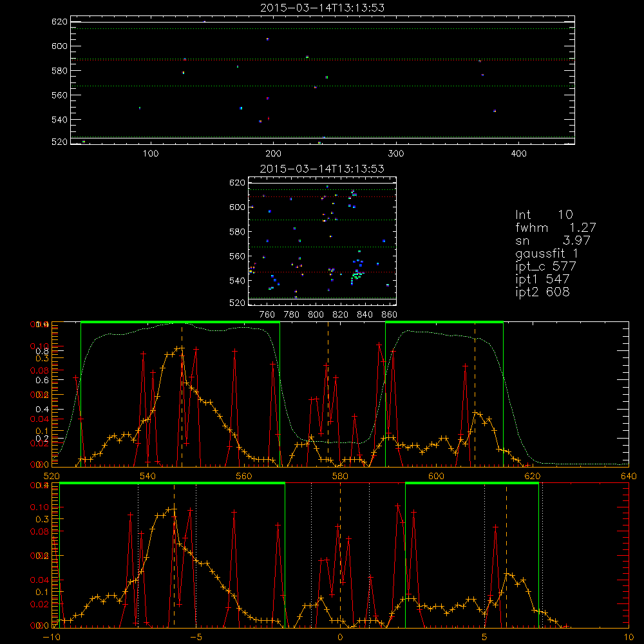Click x-axis label 620 of the profile plot
The width and height of the screenshot is (644, 644).
pos(533,477)
